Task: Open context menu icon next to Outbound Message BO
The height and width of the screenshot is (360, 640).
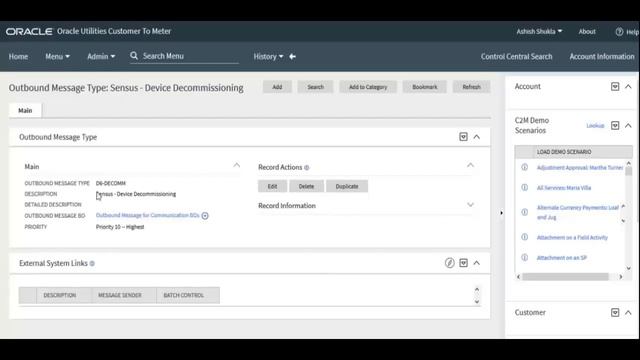Action: pos(205,216)
